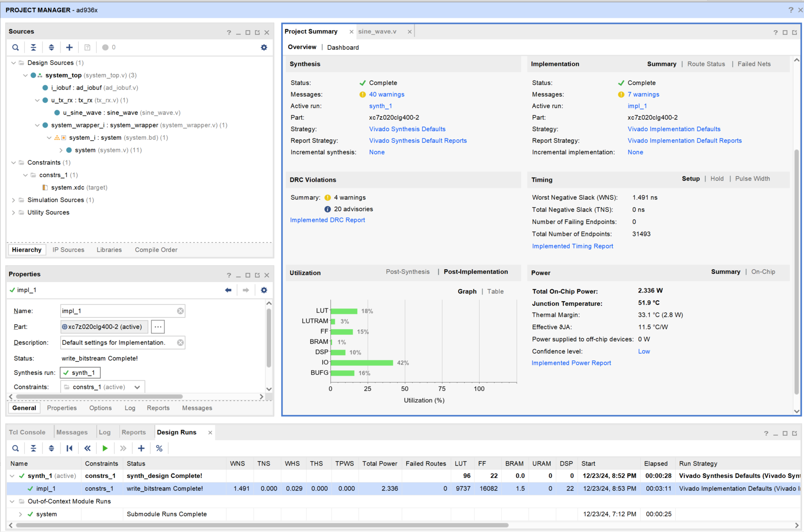804x532 pixels.
Task: Expand all in Sources toolbar
Action: coord(51,47)
